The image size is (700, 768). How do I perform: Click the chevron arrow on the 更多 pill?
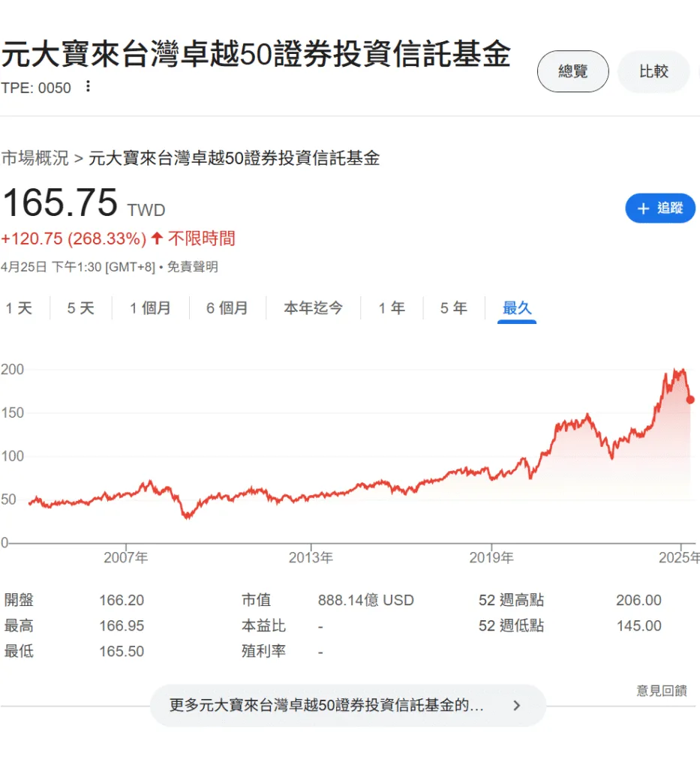pos(516,705)
